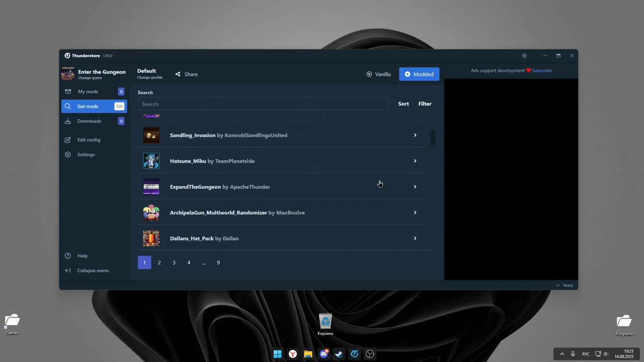Click the Sandling_Invasion mod thumbnail
Viewport: 644px width, 362px height.
pyautogui.click(x=151, y=135)
